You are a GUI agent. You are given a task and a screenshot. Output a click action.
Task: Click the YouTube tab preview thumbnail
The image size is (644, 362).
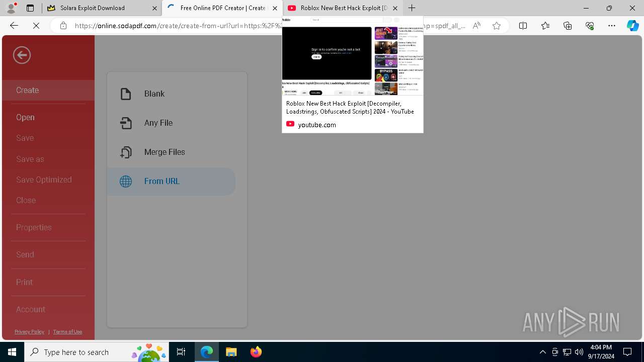point(353,56)
